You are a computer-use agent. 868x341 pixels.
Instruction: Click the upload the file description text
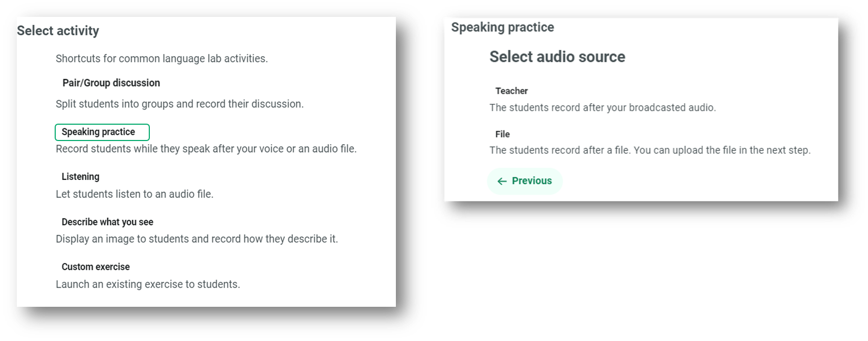[x=649, y=151]
